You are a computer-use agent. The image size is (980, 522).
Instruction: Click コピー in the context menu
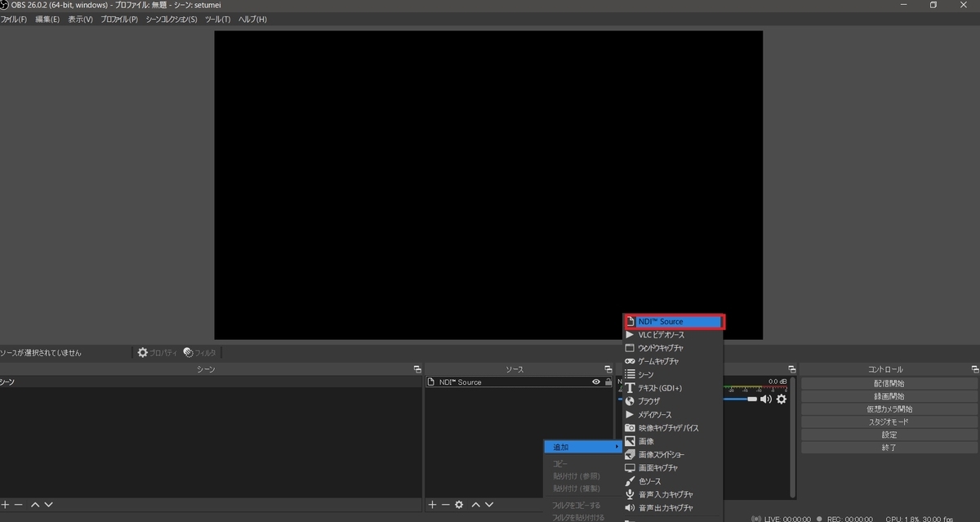[560, 464]
